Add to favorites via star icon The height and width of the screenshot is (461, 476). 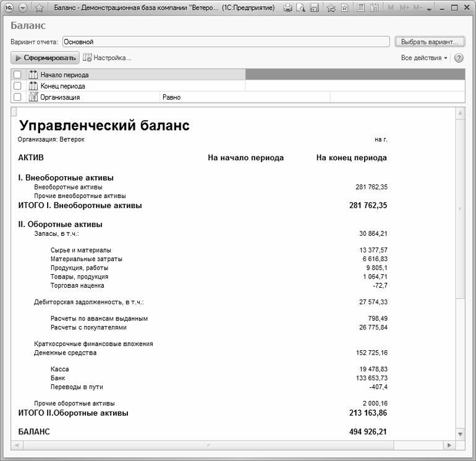tap(331, 8)
